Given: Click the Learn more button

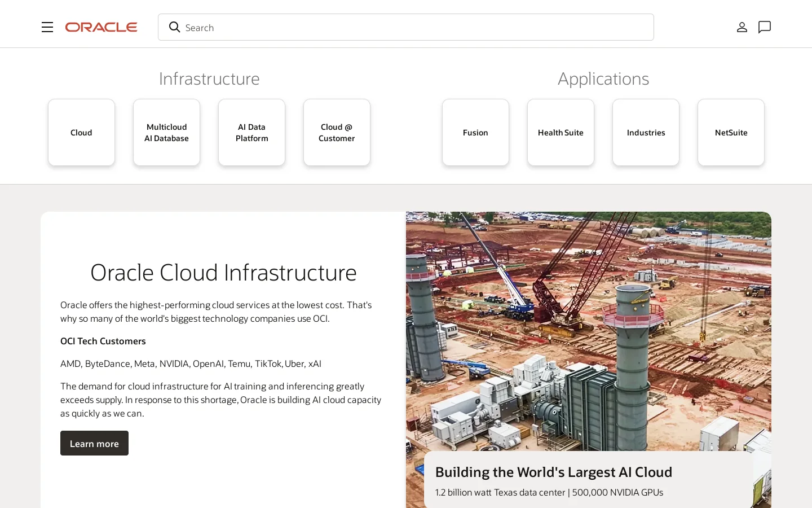Looking at the screenshot, I should 94,443.
